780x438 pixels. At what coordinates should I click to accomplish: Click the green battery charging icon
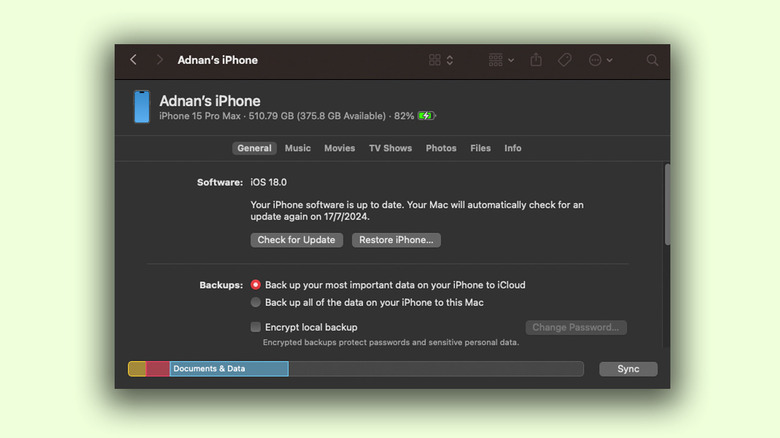pos(427,116)
